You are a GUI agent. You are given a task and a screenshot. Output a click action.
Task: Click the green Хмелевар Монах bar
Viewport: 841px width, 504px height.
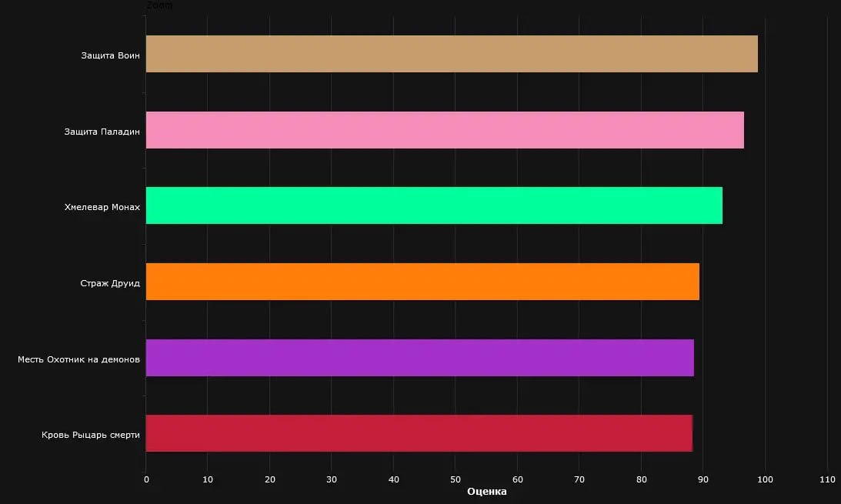tap(434, 206)
